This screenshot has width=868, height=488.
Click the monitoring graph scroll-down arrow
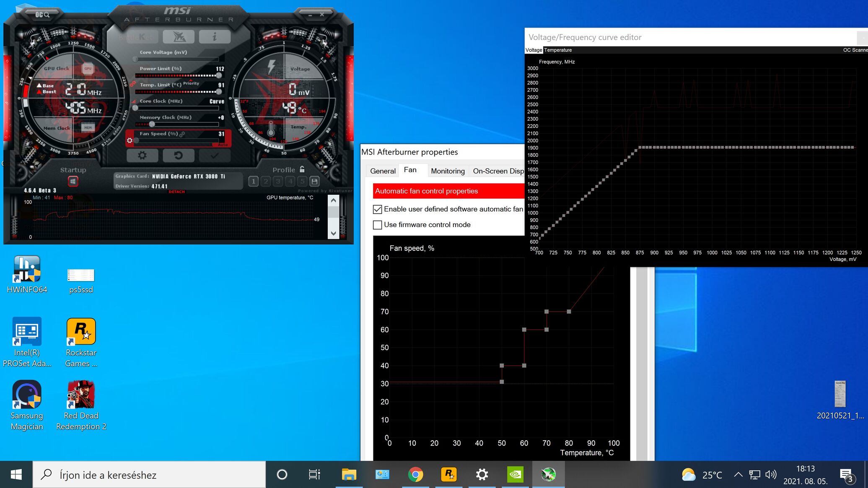pyautogui.click(x=333, y=234)
